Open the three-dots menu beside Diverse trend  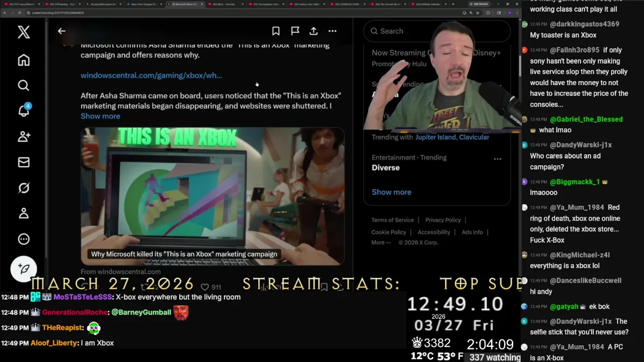[x=498, y=159]
